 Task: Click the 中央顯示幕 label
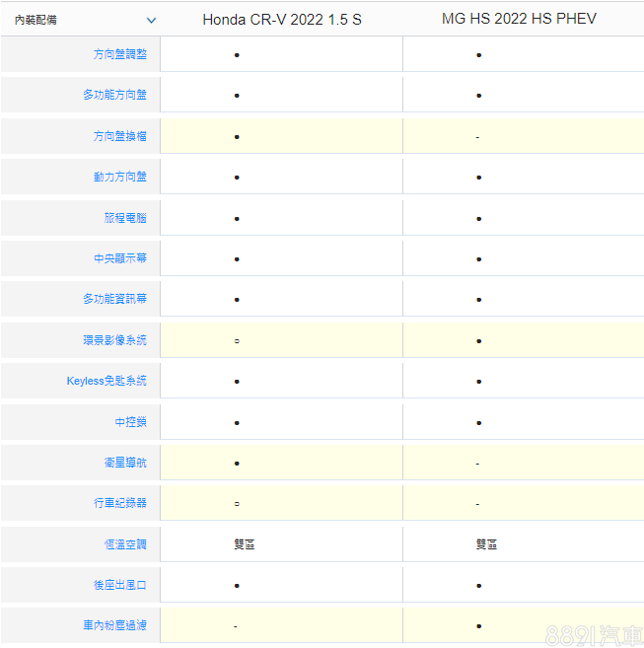[119, 258]
